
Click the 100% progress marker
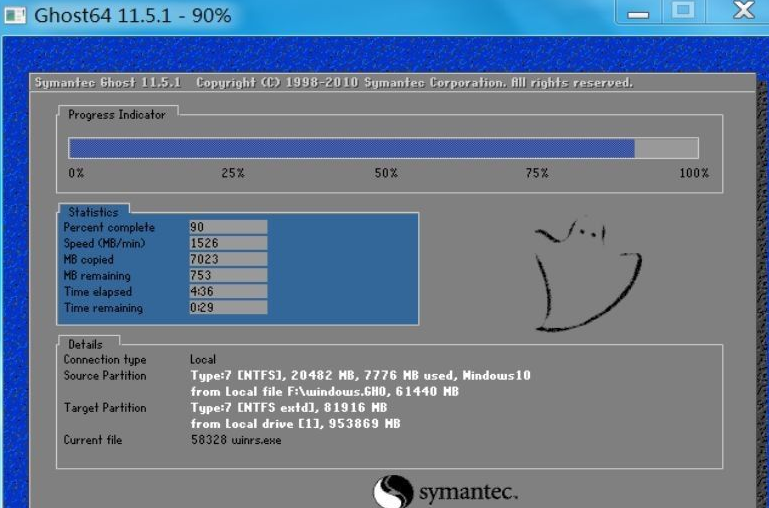(694, 173)
